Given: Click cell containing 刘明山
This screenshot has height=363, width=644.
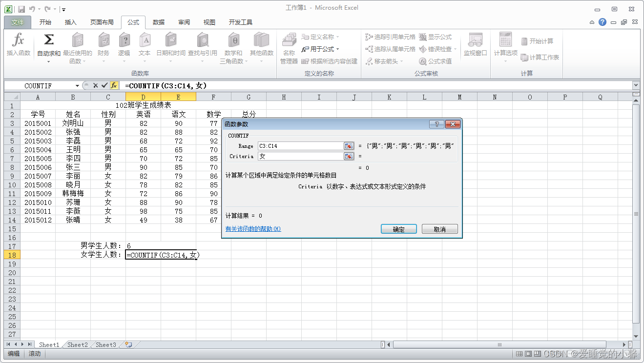Looking at the screenshot, I should pyautogui.click(x=73, y=123).
